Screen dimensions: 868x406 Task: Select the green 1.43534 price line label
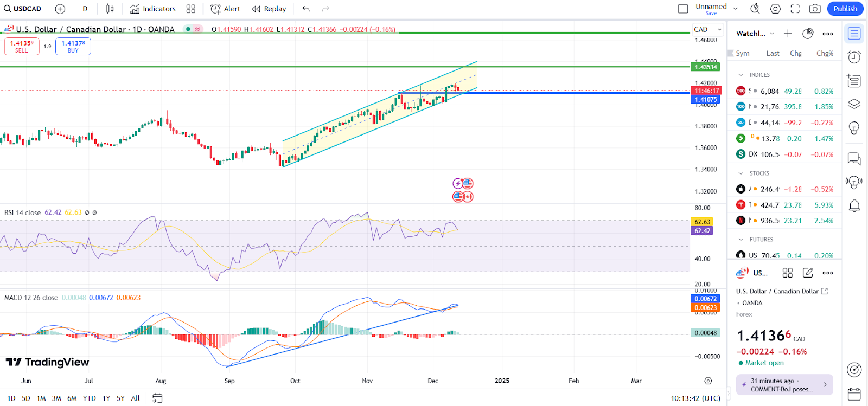click(705, 67)
